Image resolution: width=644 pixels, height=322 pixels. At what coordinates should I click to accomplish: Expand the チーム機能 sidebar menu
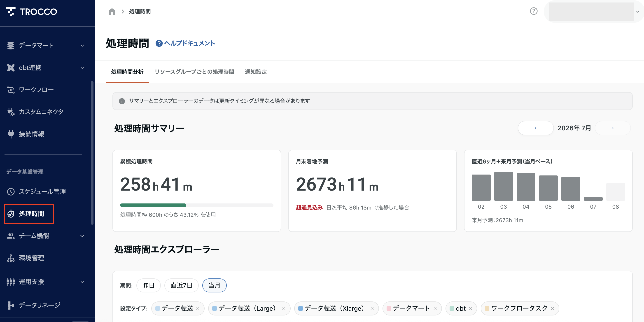(45, 236)
